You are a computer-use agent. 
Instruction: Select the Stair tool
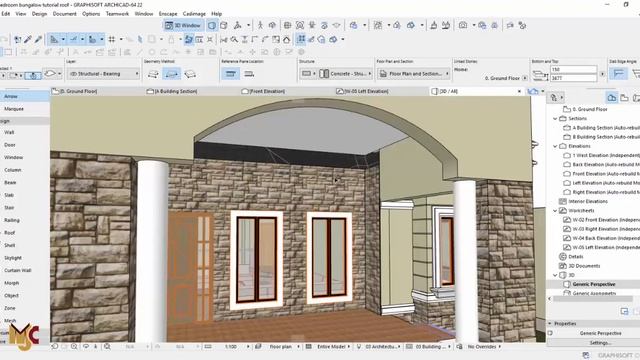[24, 208]
